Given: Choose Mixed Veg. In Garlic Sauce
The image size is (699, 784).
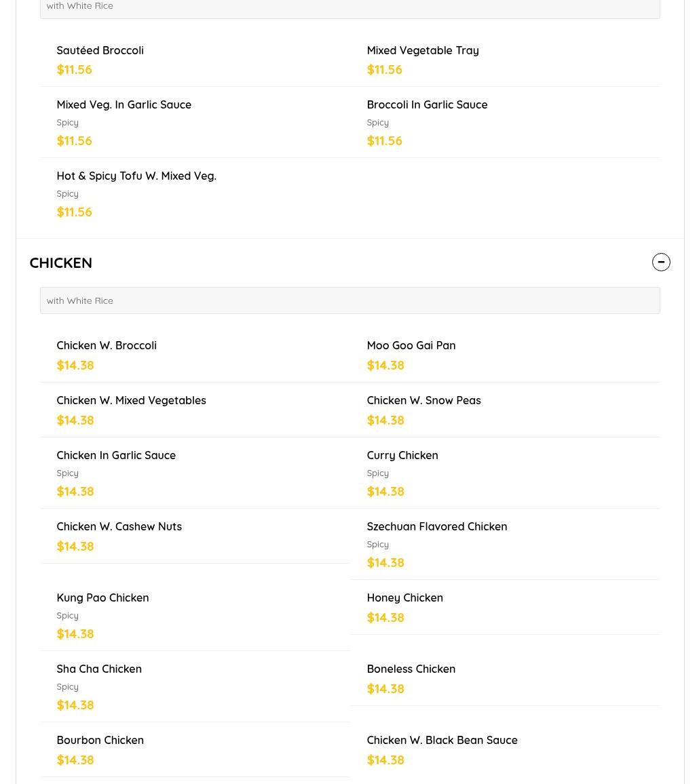Looking at the screenshot, I should (124, 105).
